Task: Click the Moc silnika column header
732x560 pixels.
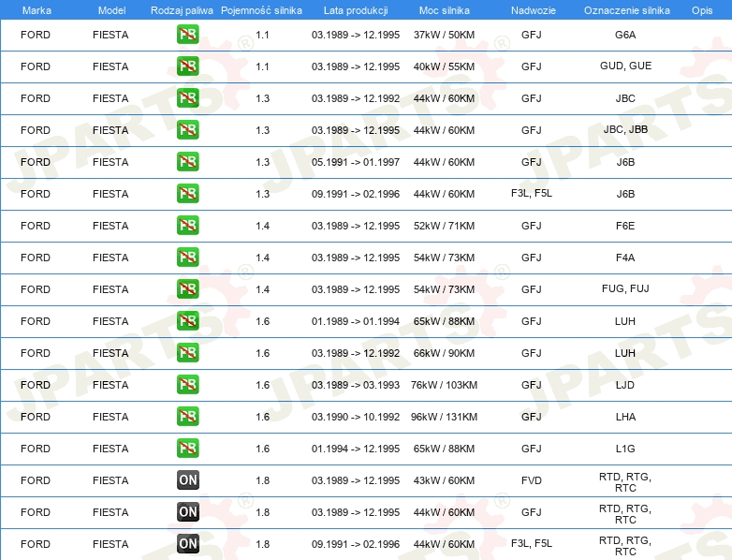Action: (x=444, y=10)
